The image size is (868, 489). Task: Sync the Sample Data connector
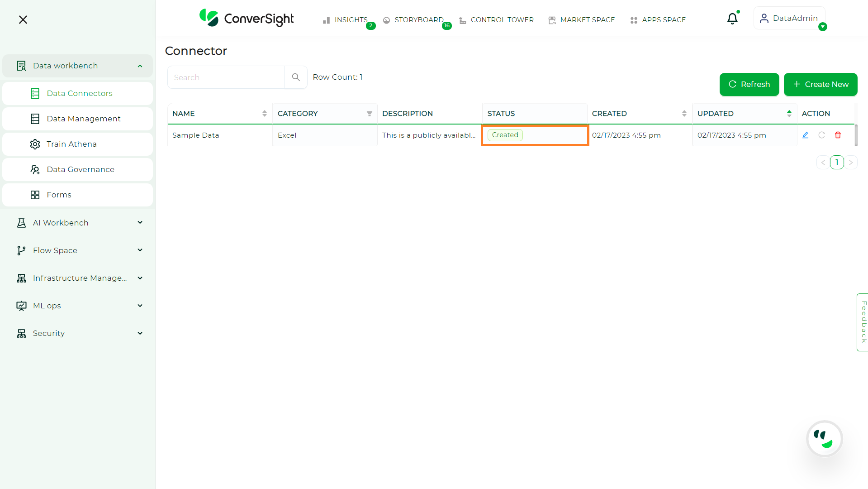click(x=822, y=135)
